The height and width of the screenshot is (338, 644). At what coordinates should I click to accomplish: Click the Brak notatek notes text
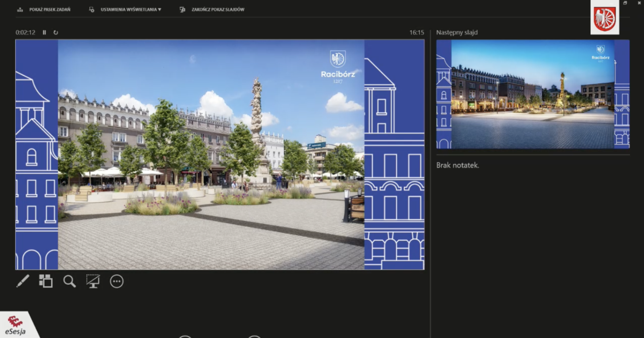tap(458, 165)
